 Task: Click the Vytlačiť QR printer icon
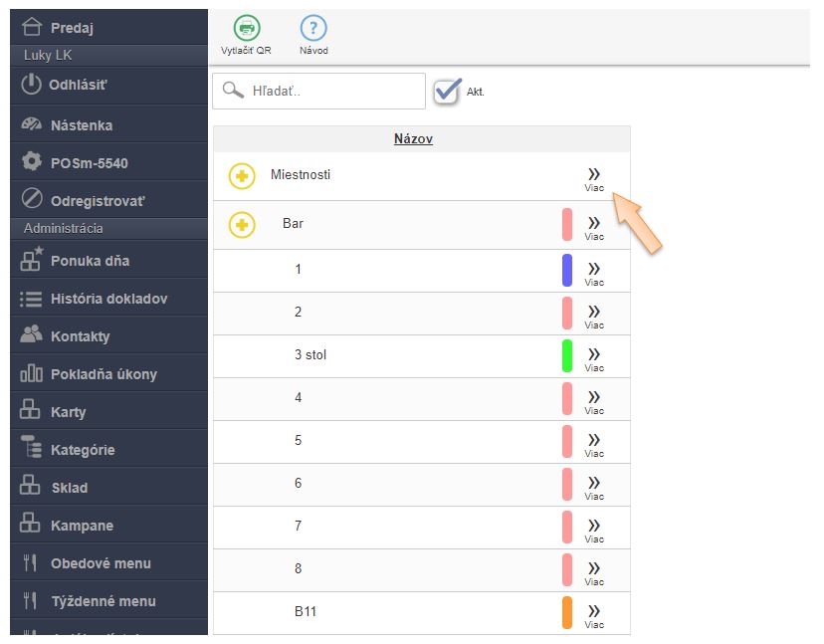pos(246,28)
